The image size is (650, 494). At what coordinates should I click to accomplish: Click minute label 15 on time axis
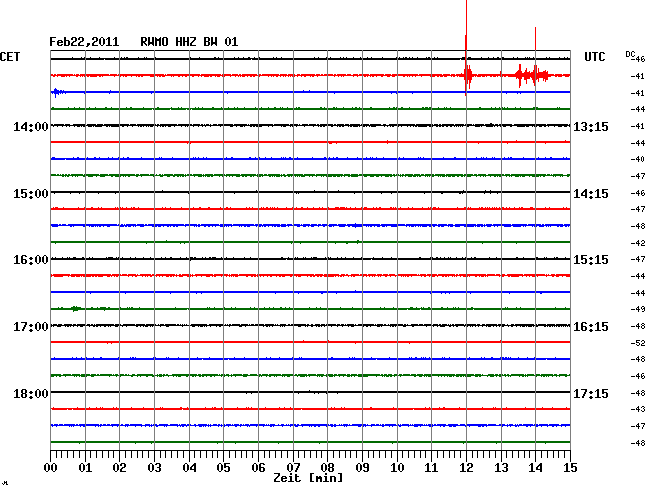click(570, 467)
